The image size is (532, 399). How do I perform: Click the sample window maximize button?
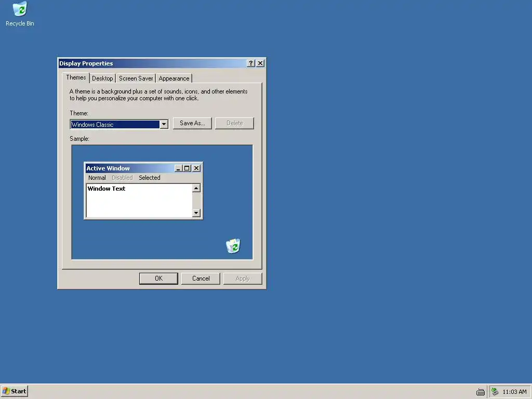187,168
